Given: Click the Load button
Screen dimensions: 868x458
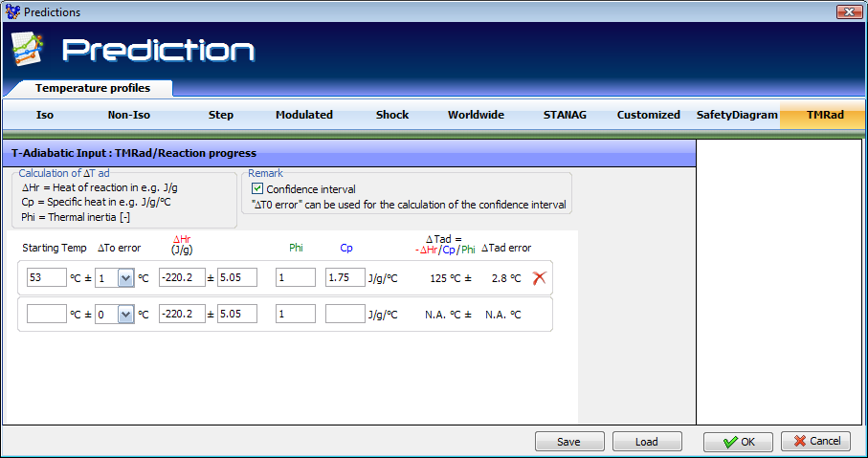Looking at the screenshot, I should pyautogui.click(x=647, y=442).
